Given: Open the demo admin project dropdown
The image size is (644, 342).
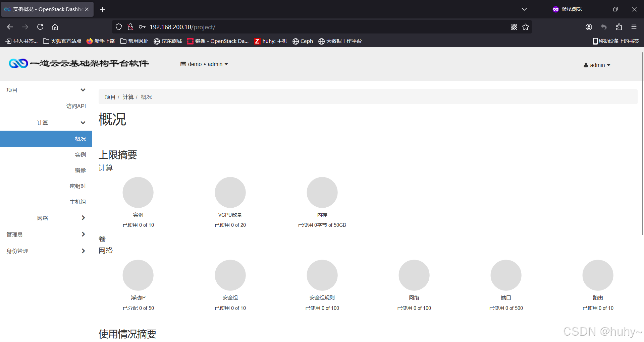Looking at the screenshot, I should coord(204,64).
